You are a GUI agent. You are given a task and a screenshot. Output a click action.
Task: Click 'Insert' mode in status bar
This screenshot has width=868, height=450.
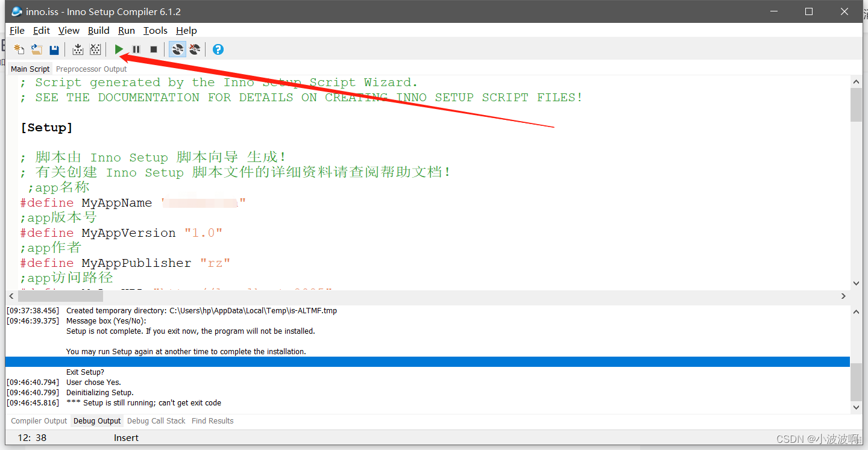click(x=127, y=438)
